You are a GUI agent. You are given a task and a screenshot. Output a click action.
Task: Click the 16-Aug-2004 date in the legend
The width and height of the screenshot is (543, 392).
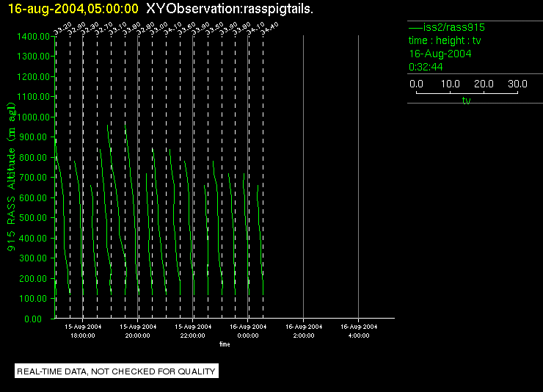[x=440, y=54]
